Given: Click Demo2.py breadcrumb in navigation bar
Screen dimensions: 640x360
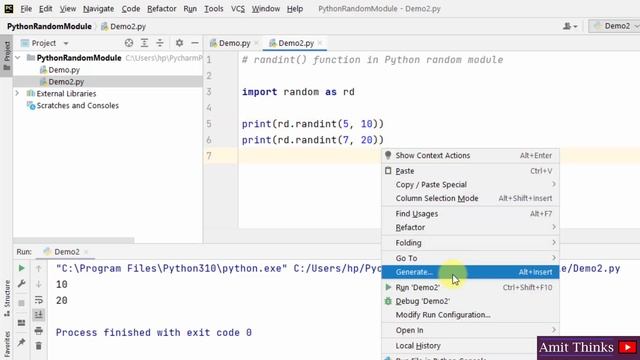Looking at the screenshot, I should tap(124, 26).
